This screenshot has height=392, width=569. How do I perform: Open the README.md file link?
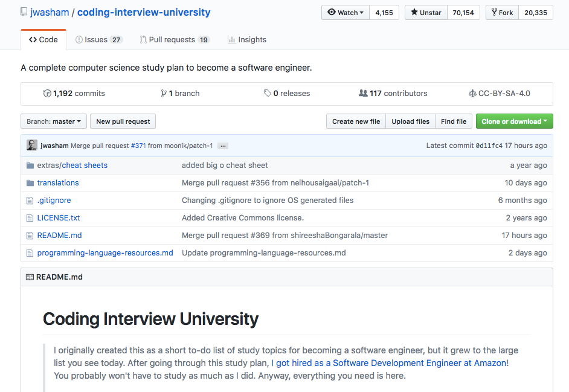tap(59, 236)
